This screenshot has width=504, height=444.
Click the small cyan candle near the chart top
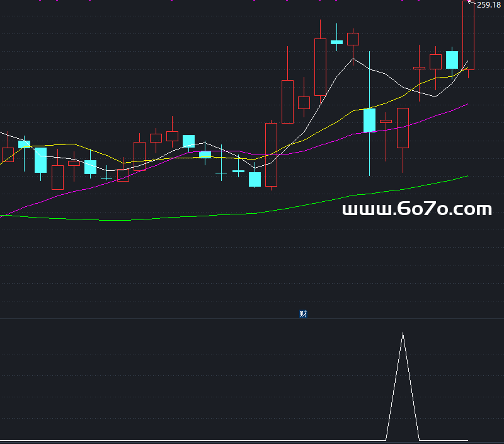tap(336, 42)
